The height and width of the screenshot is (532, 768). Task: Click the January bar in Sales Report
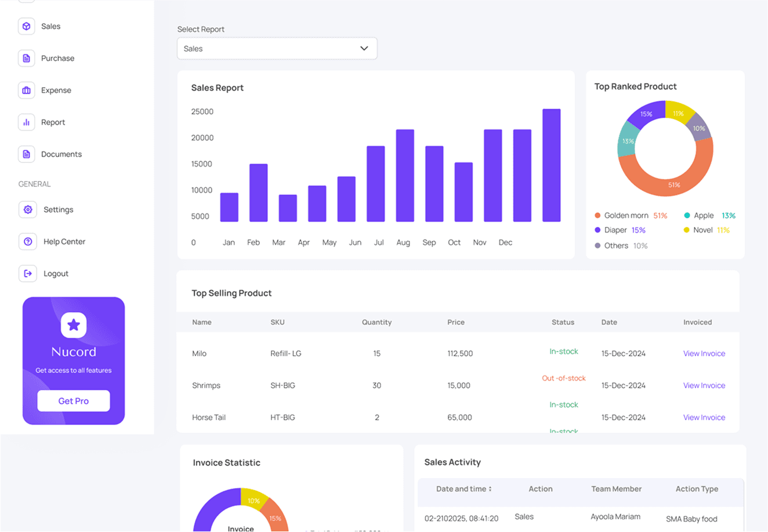(229, 207)
